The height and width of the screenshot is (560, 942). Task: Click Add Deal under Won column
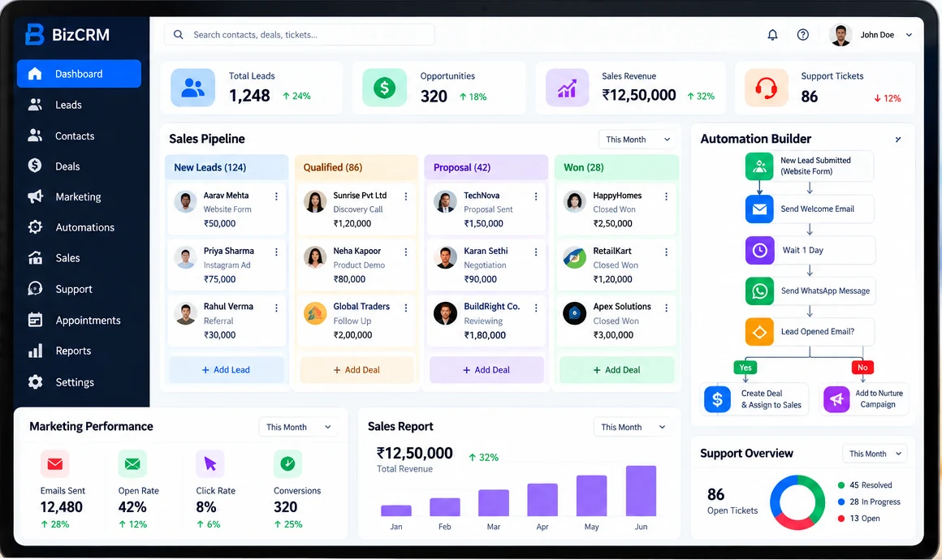617,370
